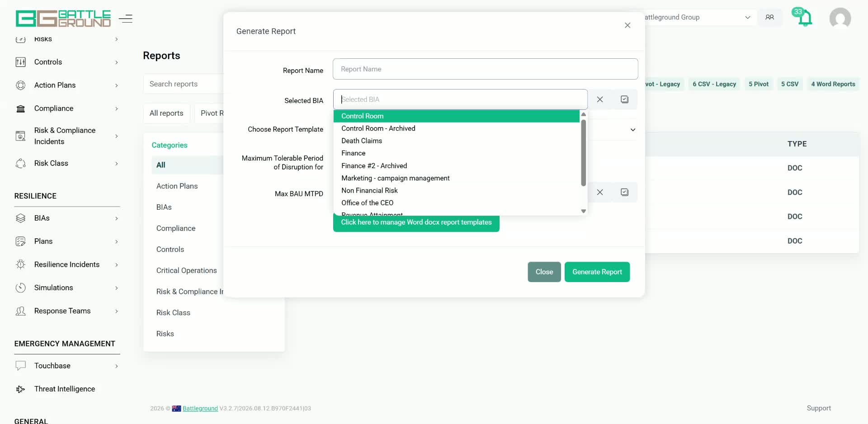Image resolution: width=868 pixels, height=424 pixels.
Task: Click the 5 Pivot filter tag
Action: tap(759, 84)
